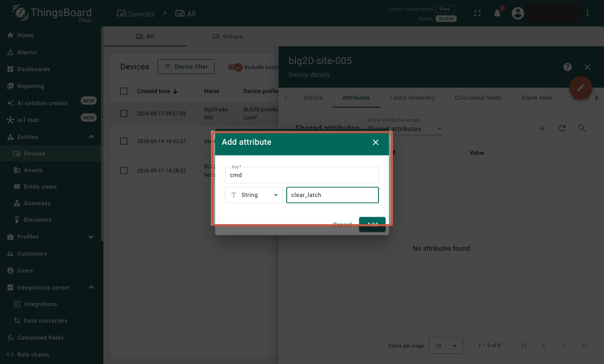Open the Entity attributes scope dropdown
The image size is (604, 364).
(x=405, y=129)
